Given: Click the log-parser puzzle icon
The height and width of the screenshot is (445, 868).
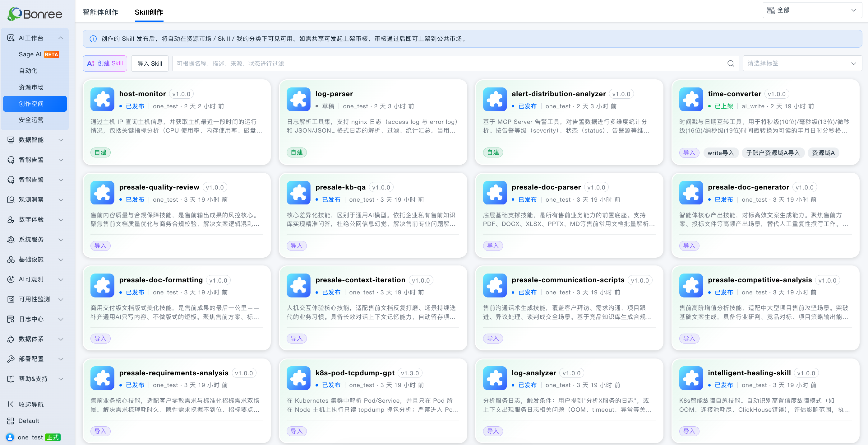Looking at the screenshot, I should click(x=298, y=99).
